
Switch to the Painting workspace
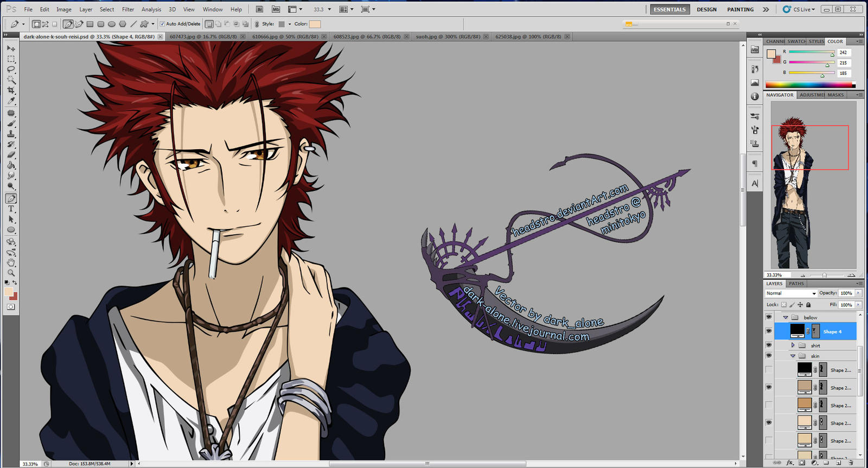741,9
